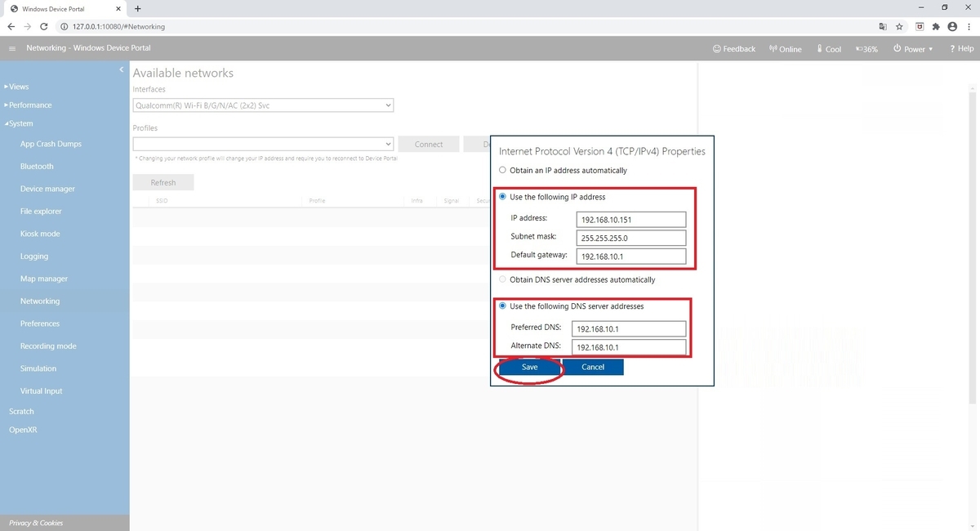Image resolution: width=980 pixels, height=531 pixels.
Task: Expand the Views section
Action: (x=16, y=87)
